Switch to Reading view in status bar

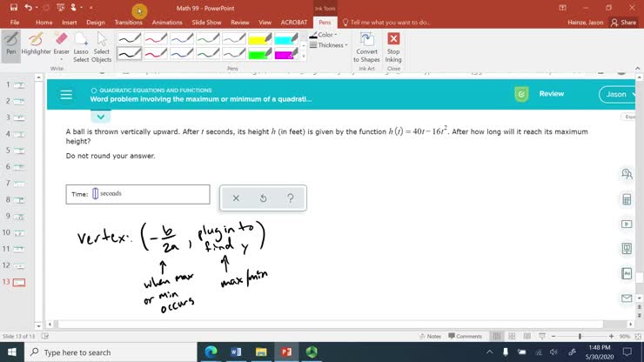pos(527,336)
